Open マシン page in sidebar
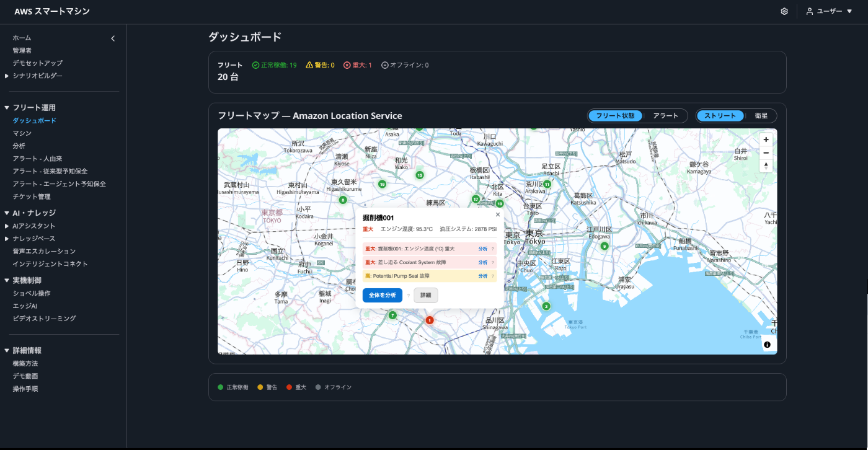Viewport: 868px width, 450px height. coord(22,133)
